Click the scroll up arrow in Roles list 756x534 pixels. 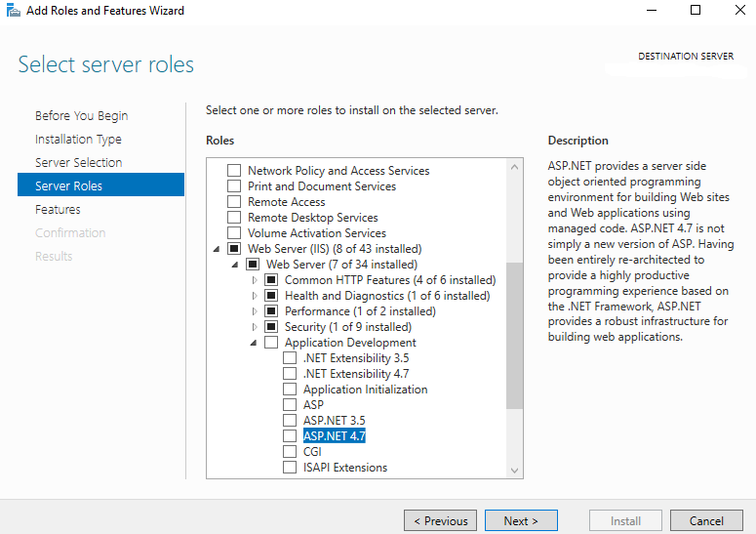(x=514, y=167)
